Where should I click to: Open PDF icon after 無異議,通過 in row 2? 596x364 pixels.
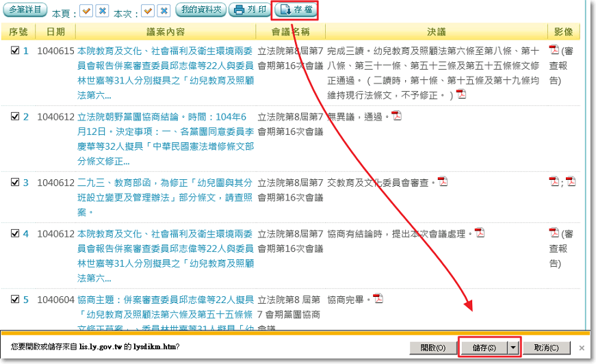pyautogui.click(x=396, y=116)
